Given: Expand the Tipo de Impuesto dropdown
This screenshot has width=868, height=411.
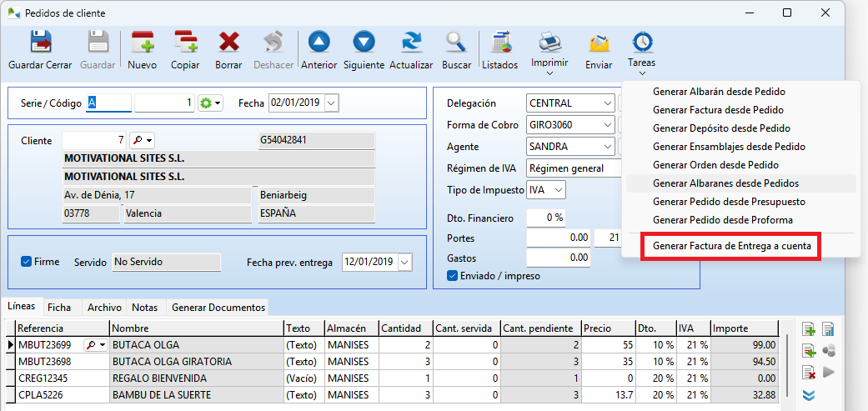Looking at the screenshot, I should [558, 190].
